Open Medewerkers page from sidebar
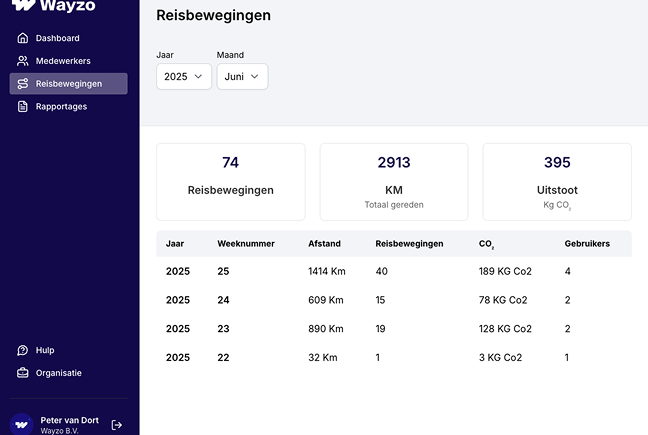The height and width of the screenshot is (435, 648). [x=63, y=61]
